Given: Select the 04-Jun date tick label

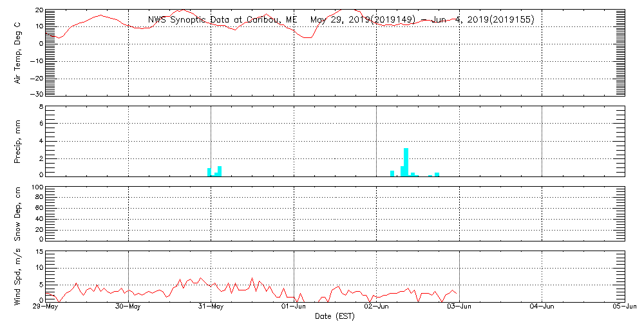Looking at the screenshot, I should click(x=542, y=308).
